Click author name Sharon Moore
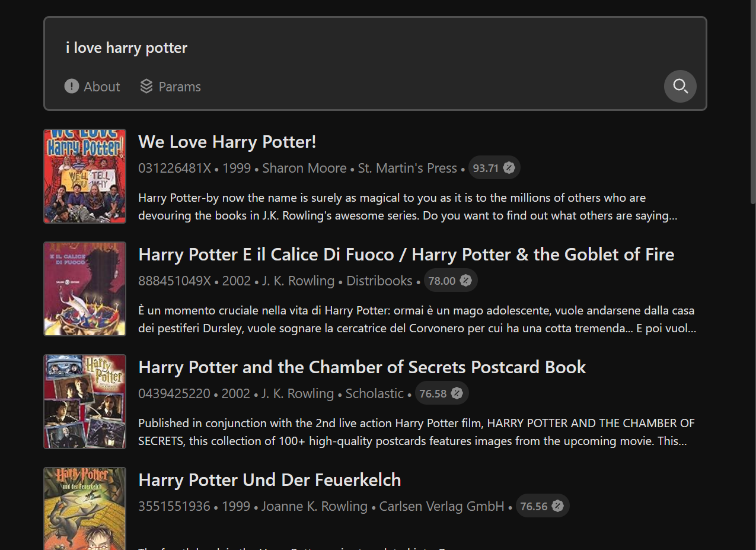 304,168
